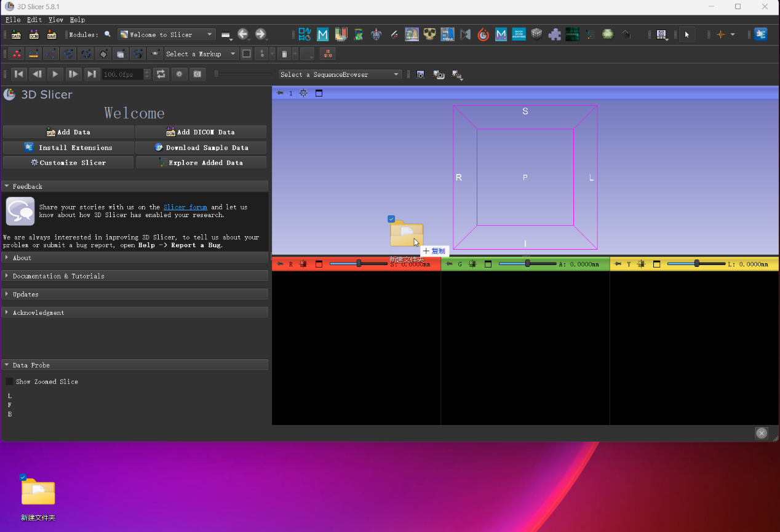Expand the About section

pyautogui.click(x=135, y=258)
